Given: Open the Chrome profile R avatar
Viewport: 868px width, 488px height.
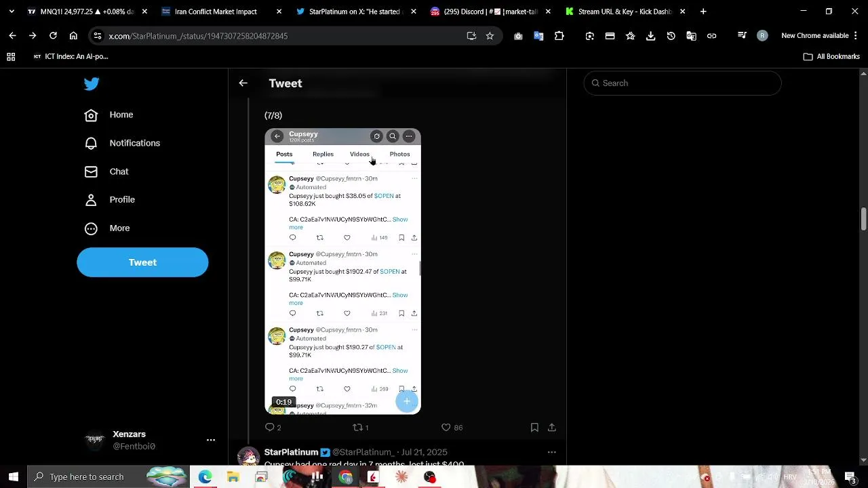Looking at the screenshot, I should [x=762, y=36].
